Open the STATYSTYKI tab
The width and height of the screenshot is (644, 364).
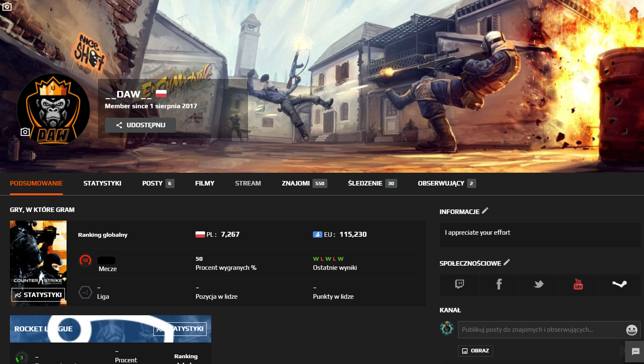point(103,183)
